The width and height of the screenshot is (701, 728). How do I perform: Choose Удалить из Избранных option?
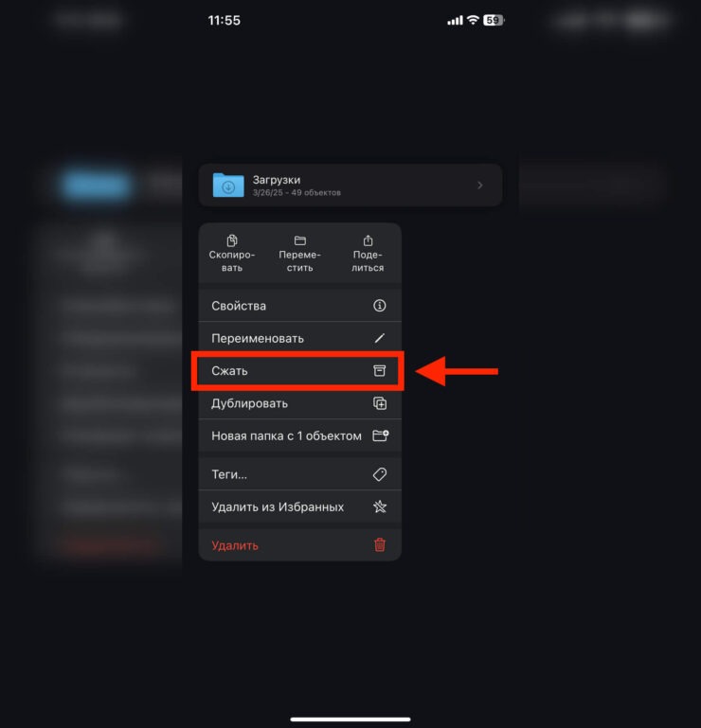[299, 506]
